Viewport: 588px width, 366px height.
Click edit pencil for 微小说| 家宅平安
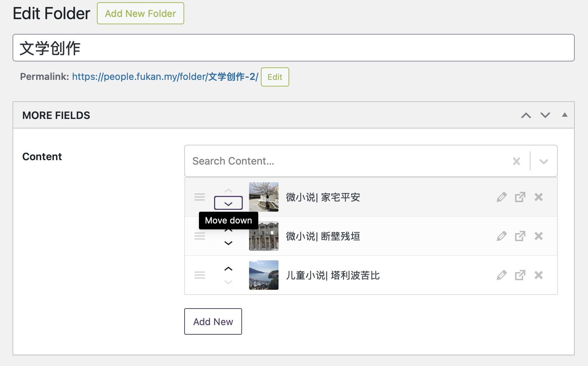501,197
